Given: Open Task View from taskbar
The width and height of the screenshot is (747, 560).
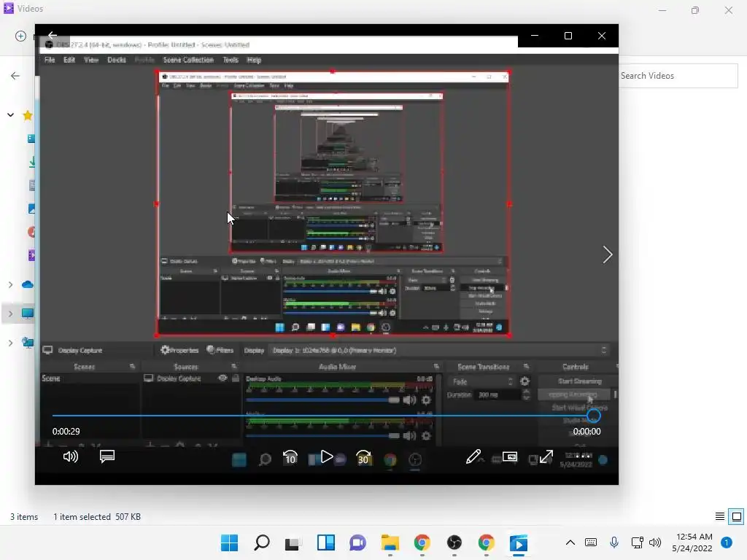Looking at the screenshot, I should [293, 543].
